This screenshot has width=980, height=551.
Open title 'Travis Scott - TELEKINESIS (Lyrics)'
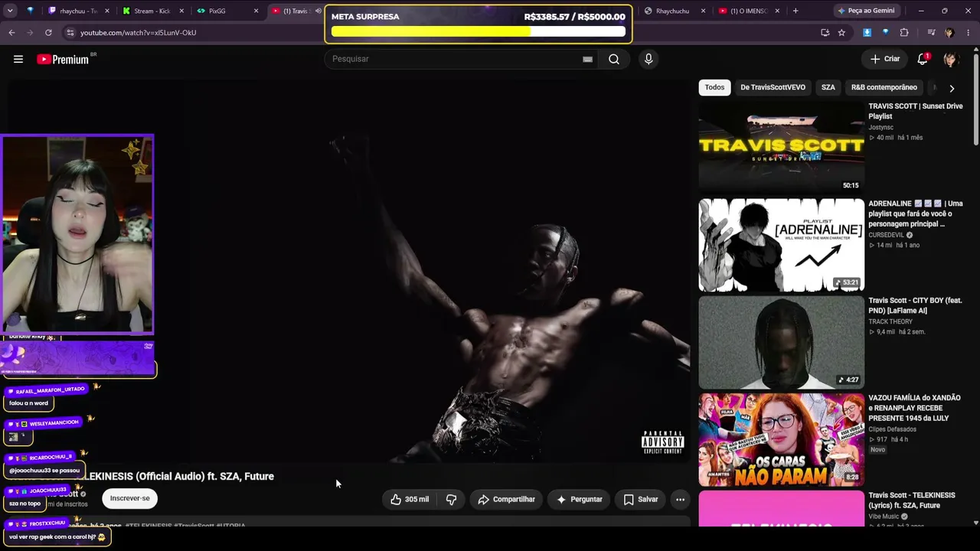912,500
